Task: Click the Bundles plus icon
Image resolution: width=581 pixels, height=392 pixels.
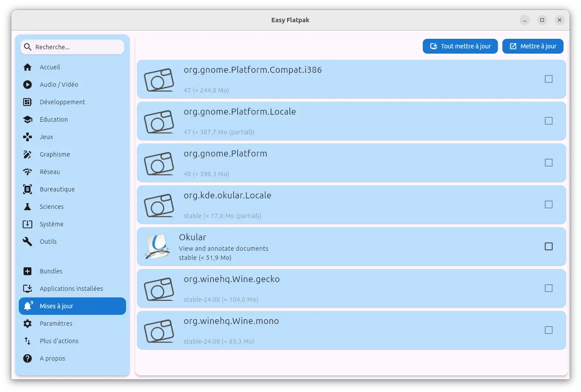Action: tap(27, 271)
